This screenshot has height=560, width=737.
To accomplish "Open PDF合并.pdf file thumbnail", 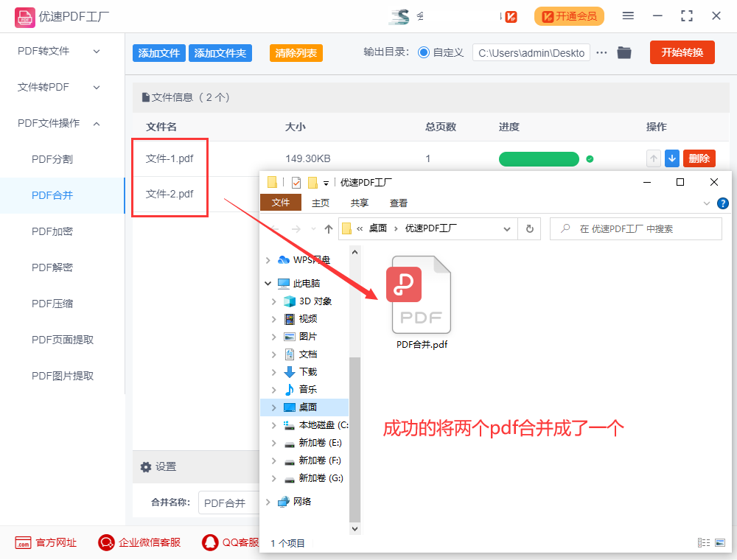I will tap(419, 295).
